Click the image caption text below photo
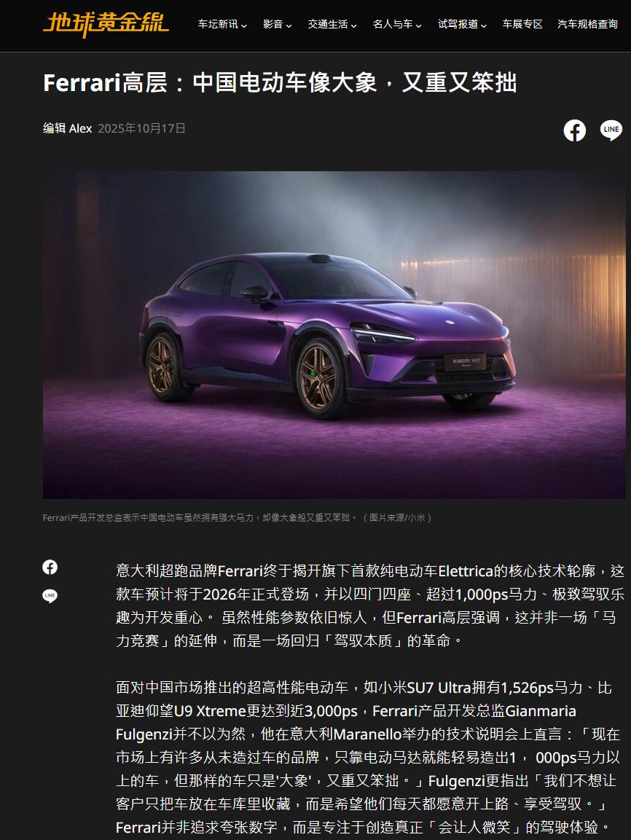This screenshot has height=840, width=631. (x=238, y=517)
